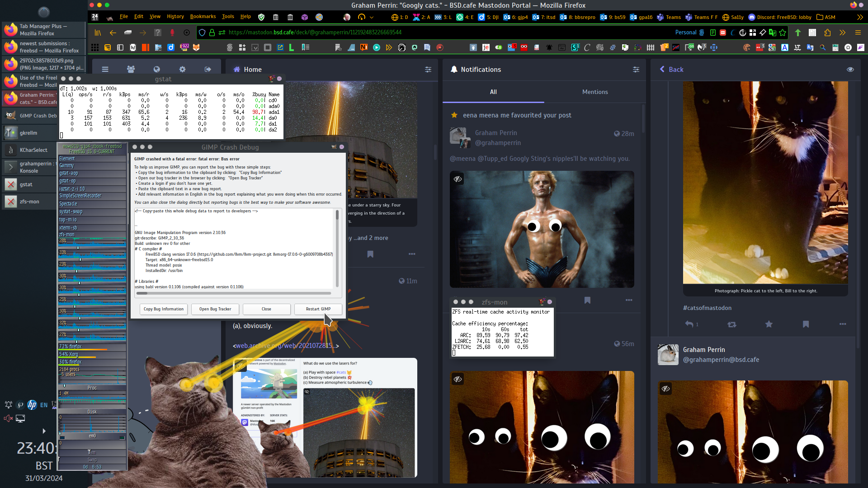
Task: Toggle eye on notifications googly cats image
Action: coord(458,379)
